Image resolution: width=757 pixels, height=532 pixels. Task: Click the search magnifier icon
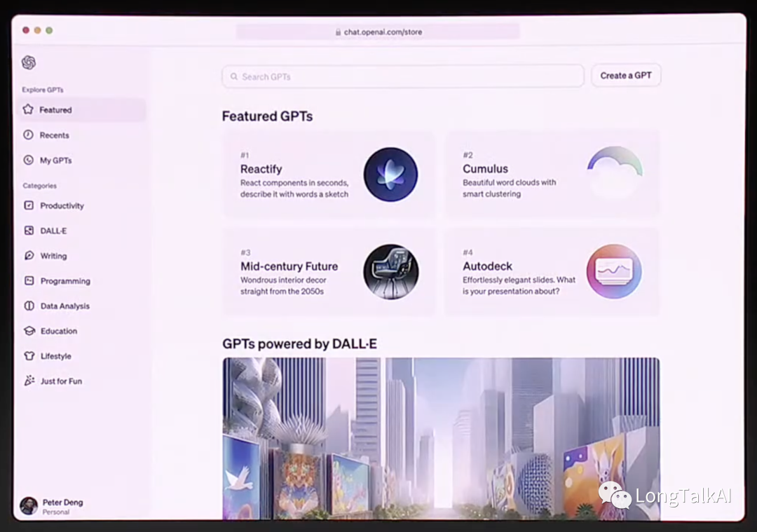coord(234,76)
